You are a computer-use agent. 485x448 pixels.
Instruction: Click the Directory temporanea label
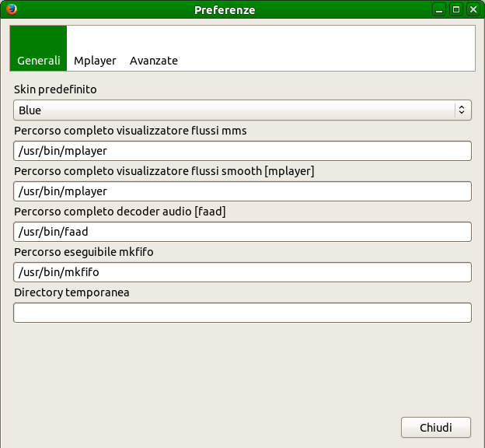point(72,292)
